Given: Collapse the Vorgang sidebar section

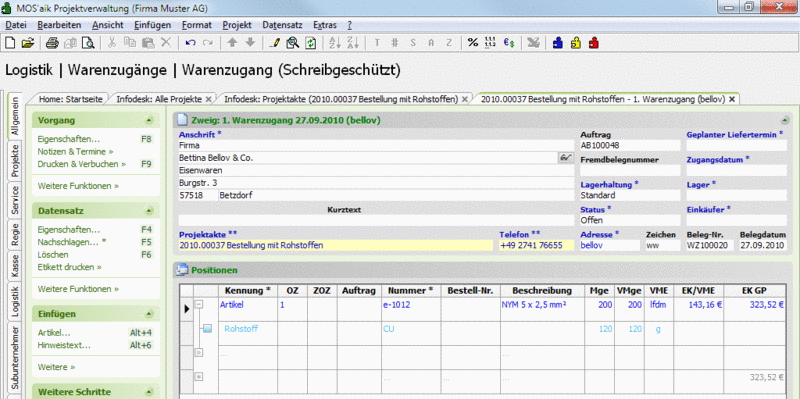Looking at the screenshot, I should click(148, 121).
